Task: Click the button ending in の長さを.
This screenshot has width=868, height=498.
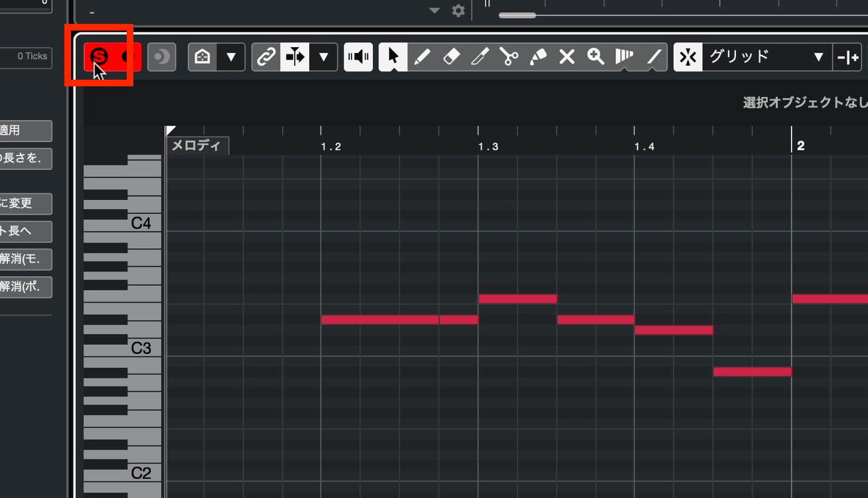Action: [x=25, y=159]
